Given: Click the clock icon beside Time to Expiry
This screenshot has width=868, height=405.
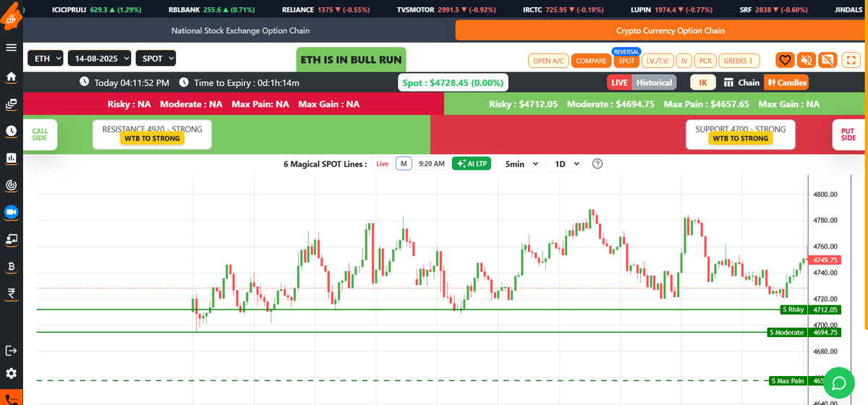Looking at the screenshot, I should tap(184, 82).
